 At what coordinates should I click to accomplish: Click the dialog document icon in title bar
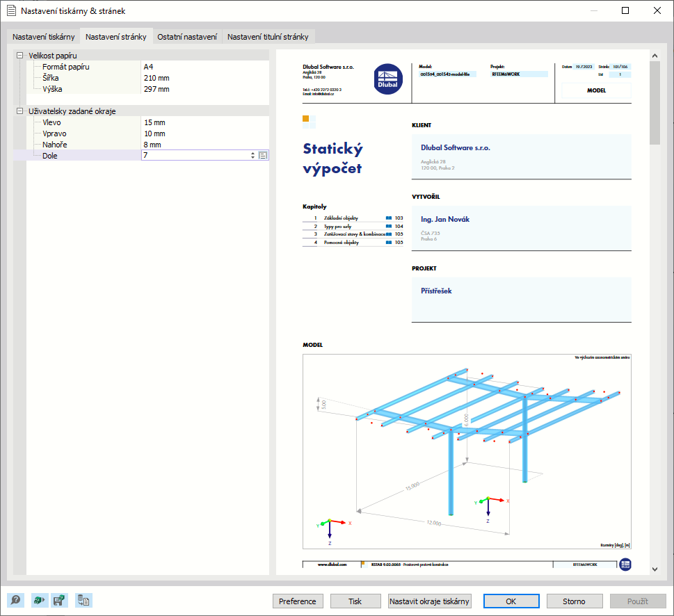(x=12, y=10)
